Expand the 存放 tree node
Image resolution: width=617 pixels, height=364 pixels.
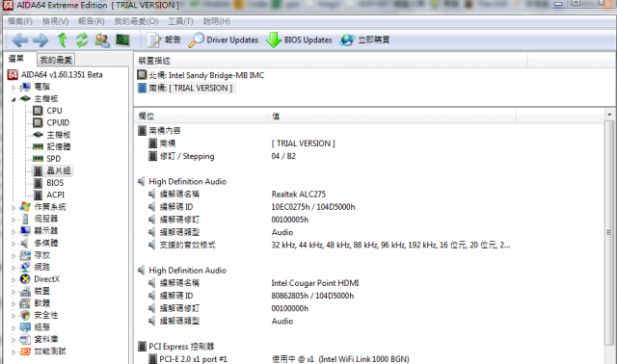click(x=13, y=255)
